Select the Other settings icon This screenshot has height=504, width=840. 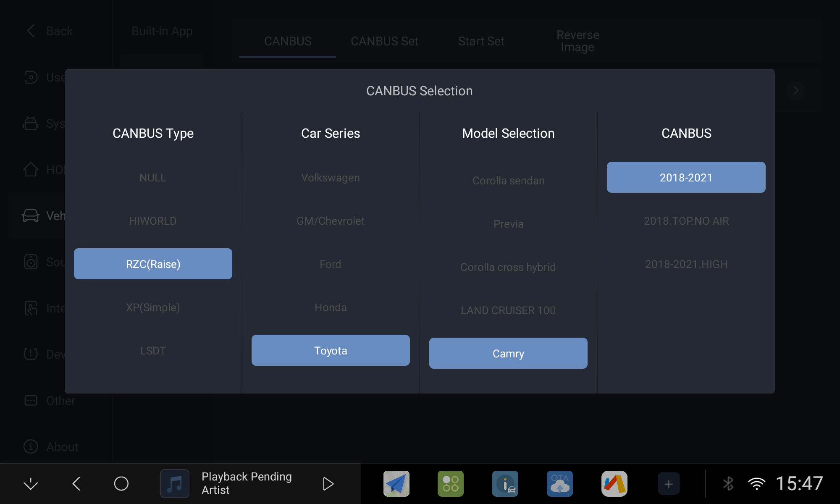[31, 400]
